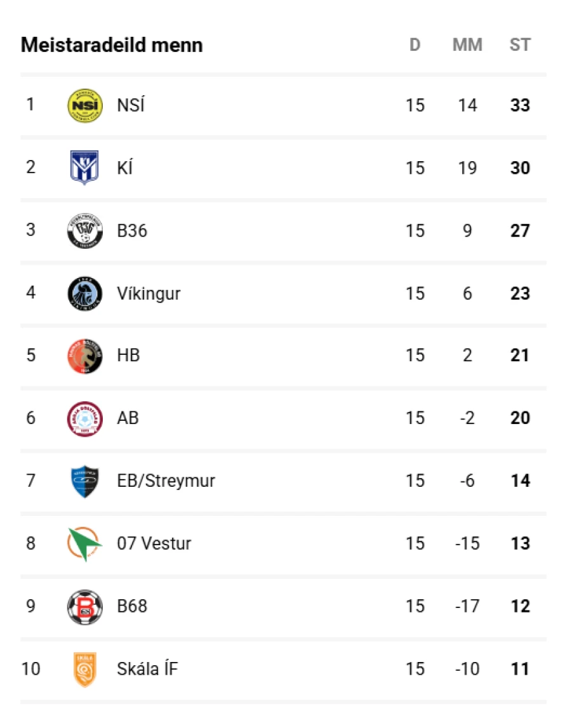Click the B68 football crest
The image size is (565, 728).
(x=85, y=607)
